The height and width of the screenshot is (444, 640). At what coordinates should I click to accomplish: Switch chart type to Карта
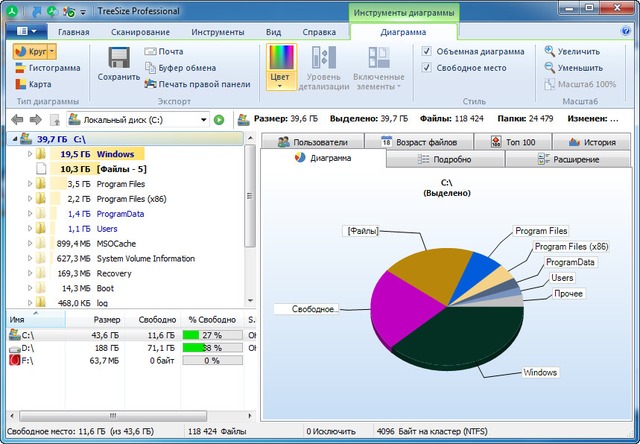point(33,84)
